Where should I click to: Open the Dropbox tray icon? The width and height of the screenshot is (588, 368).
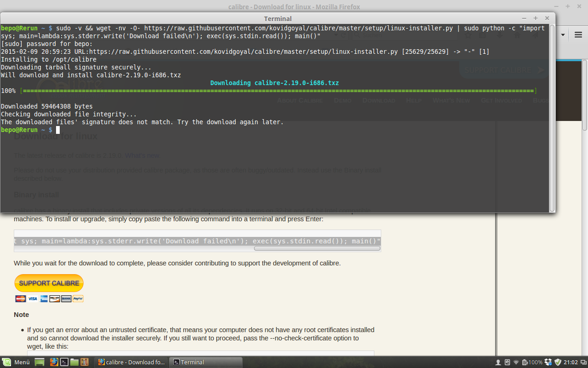pos(548,362)
